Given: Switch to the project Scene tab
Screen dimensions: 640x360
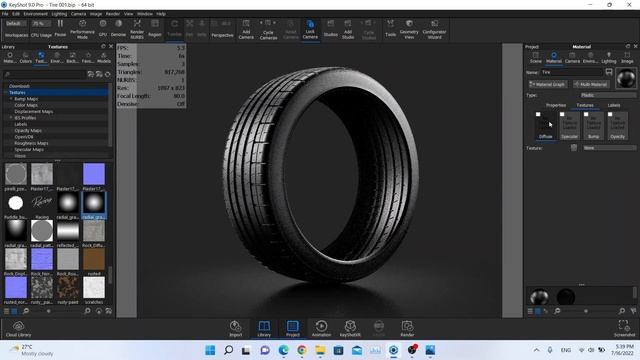Looking at the screenshot, I should (x=536, y=58).
